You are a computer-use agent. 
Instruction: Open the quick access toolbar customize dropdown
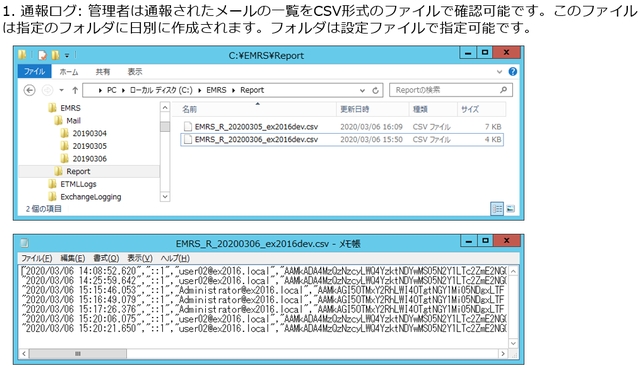(67, 55)
